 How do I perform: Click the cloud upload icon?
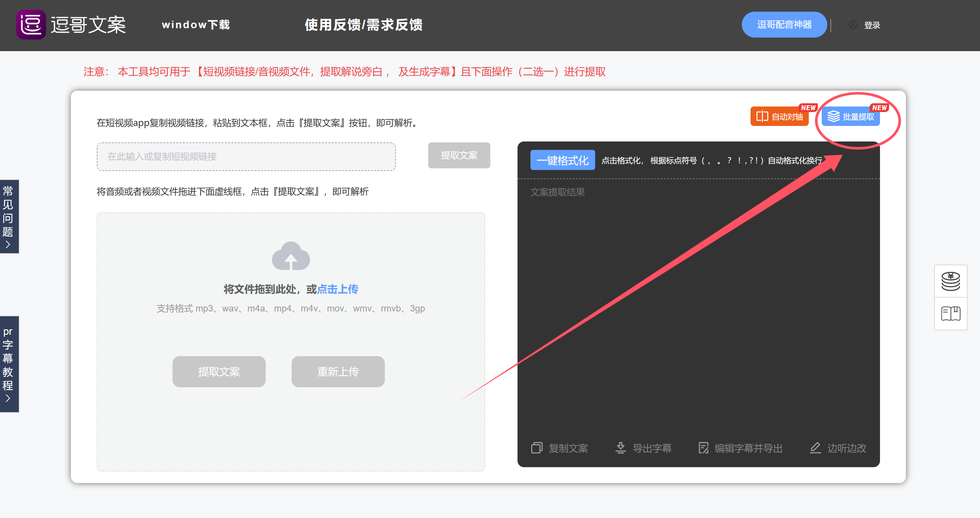291,256
